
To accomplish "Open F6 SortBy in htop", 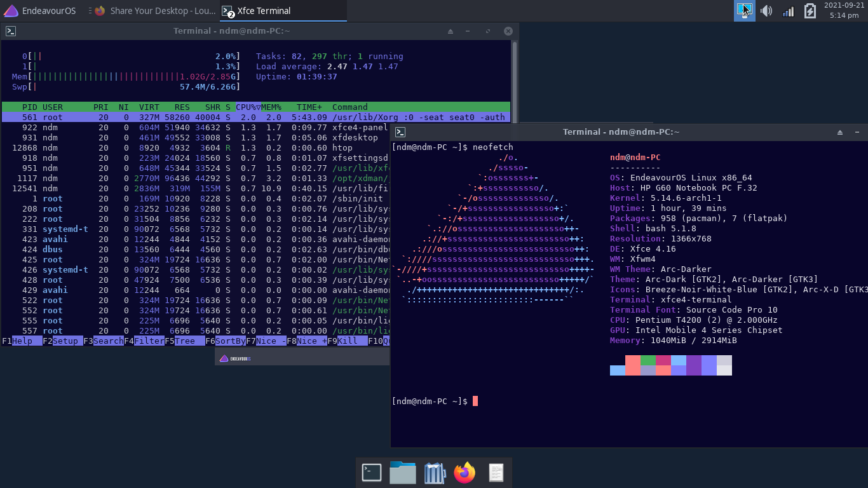I will click(x=226, y=341).
